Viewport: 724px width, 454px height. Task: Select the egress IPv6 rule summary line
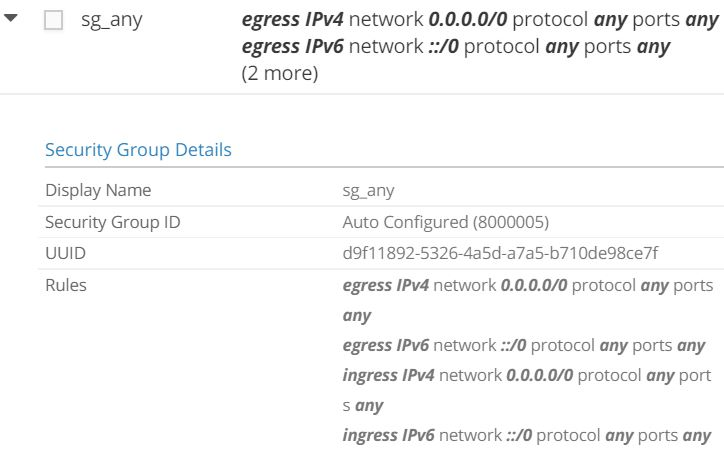456,47
